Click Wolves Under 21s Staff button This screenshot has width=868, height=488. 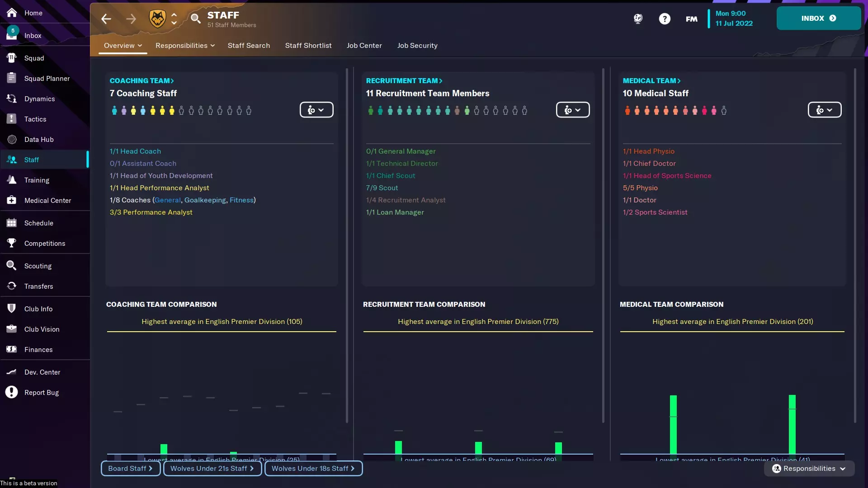coord(212,469)
